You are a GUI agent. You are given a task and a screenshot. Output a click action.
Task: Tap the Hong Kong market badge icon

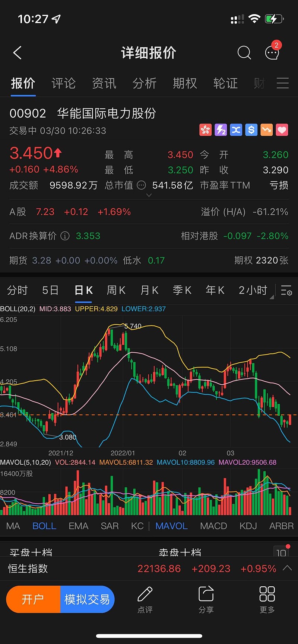pos(205,130)
